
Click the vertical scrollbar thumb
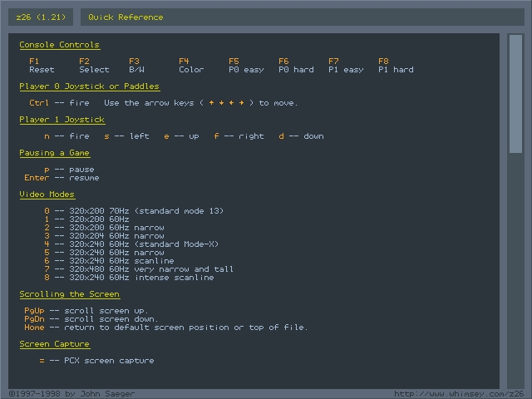coord(515,94)
